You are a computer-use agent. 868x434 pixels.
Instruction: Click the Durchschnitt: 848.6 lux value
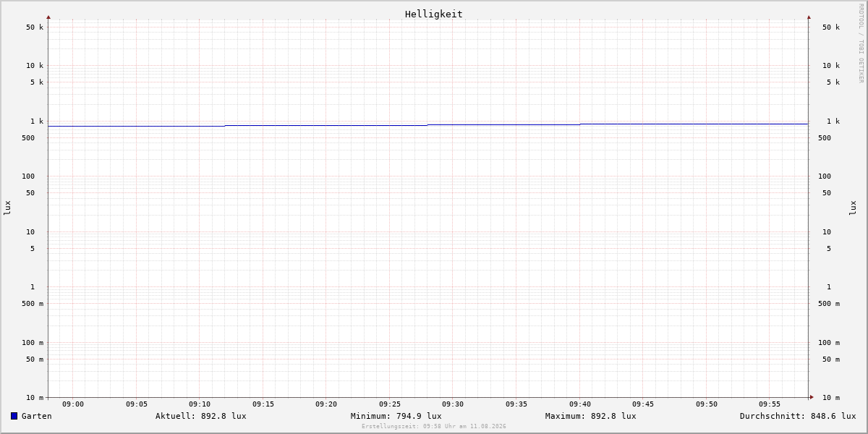798,416
